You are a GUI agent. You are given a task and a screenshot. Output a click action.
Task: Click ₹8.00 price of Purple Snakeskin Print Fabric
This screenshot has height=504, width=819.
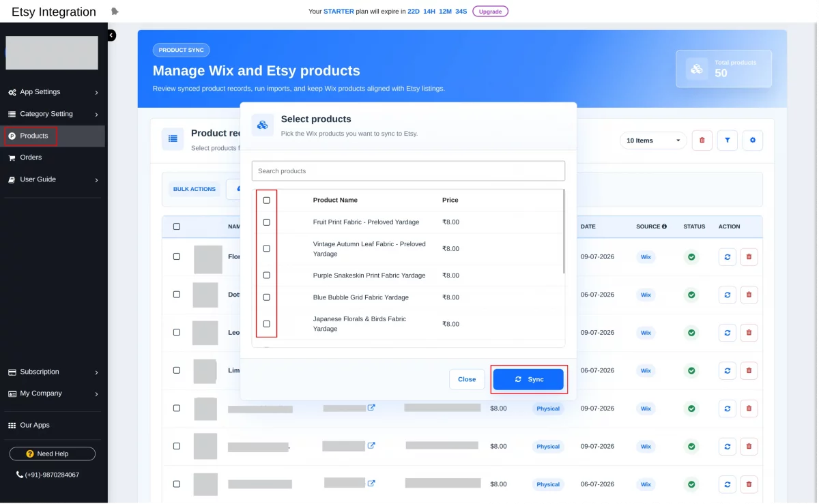[450, 276]
